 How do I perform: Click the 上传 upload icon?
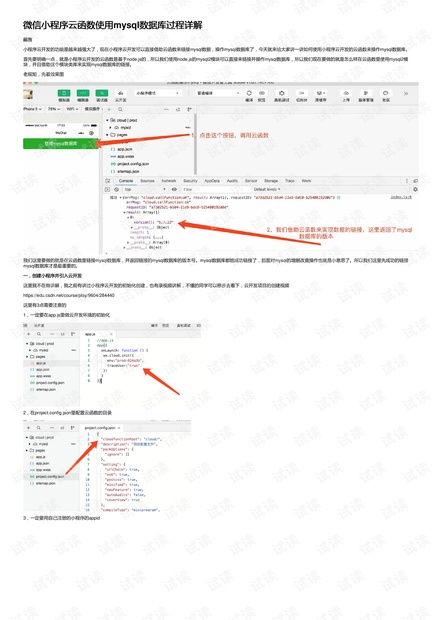coord(346,93)
